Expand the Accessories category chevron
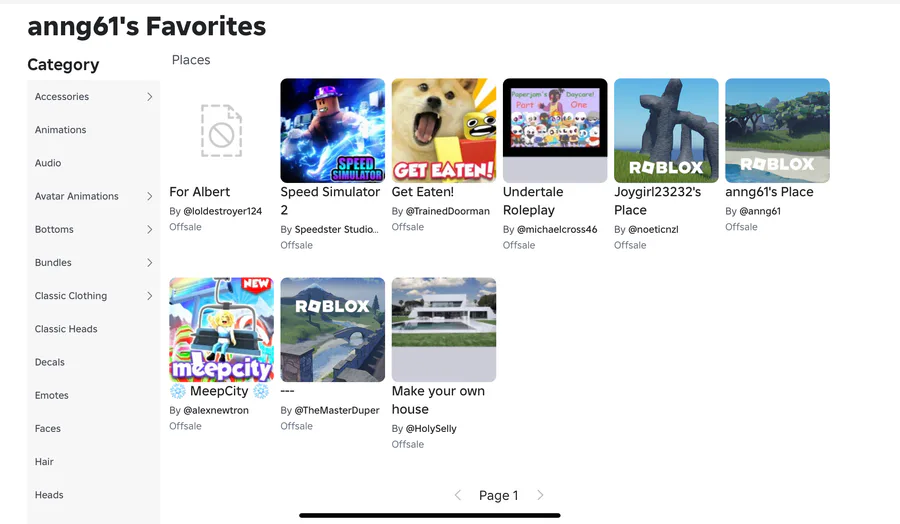 (x=149, y=97)
